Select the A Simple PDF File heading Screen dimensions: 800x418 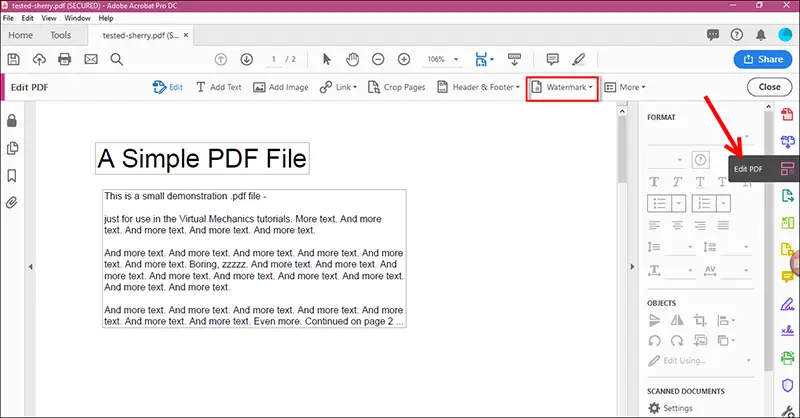[x=203, y=158]
